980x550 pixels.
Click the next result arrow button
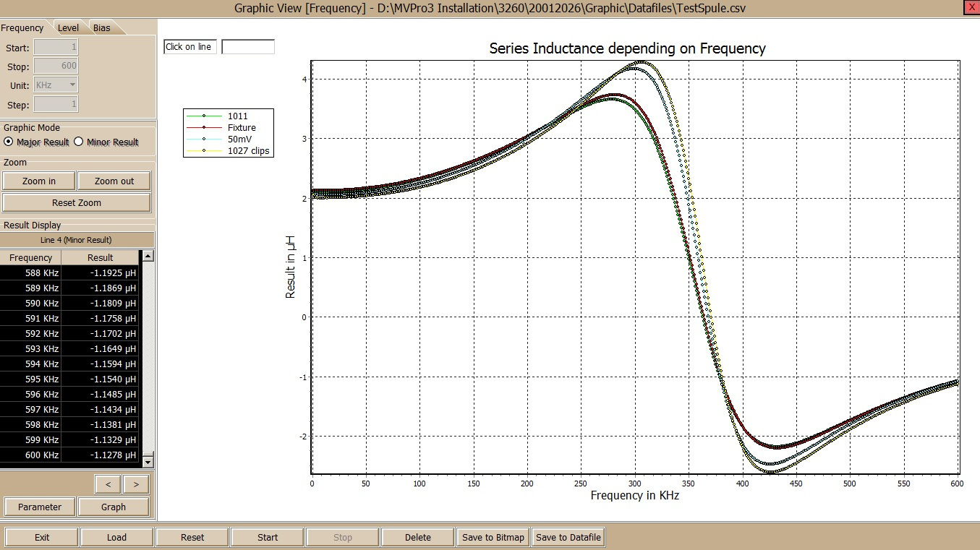[135, 484]
